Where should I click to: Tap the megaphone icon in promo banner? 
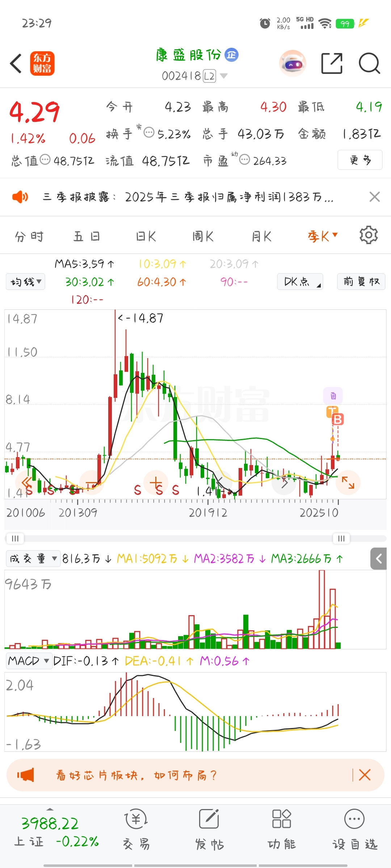click(x=25, y=775)
